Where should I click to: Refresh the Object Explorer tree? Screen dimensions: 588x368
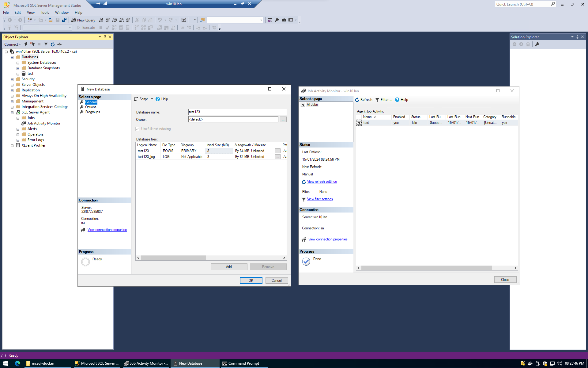tap(53, 44)
